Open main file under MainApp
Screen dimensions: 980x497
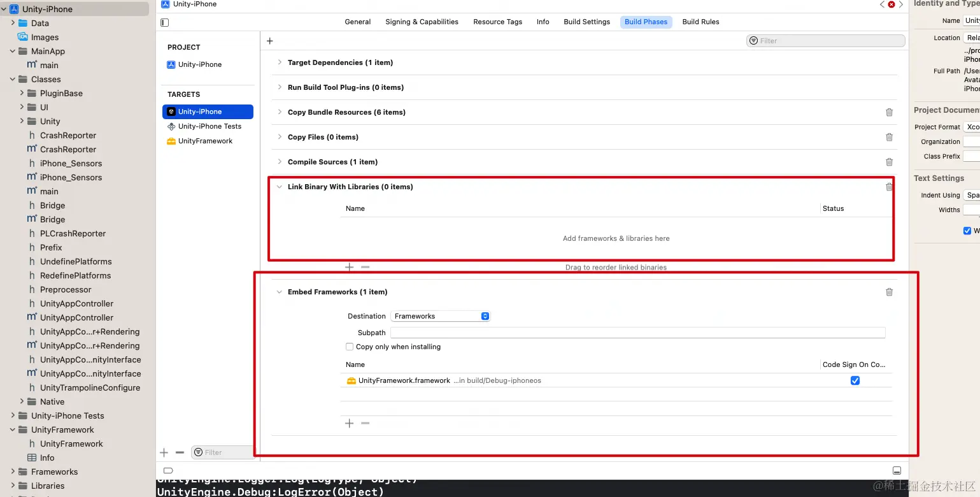[x=48, y=65]
